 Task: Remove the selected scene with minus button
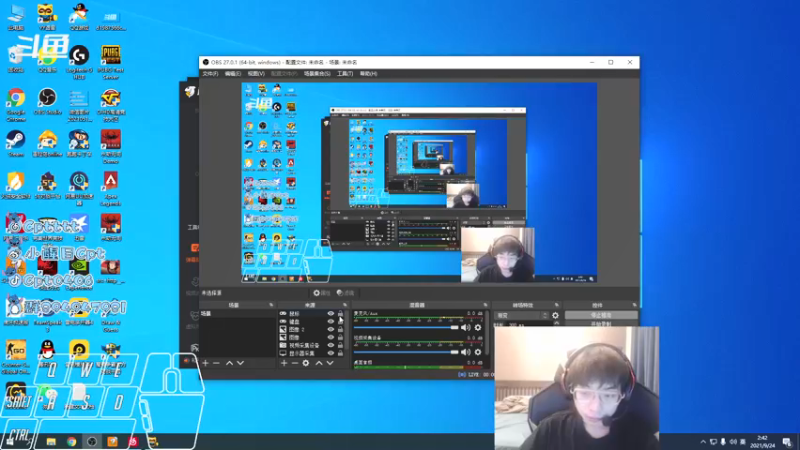(x=216, y=363)
